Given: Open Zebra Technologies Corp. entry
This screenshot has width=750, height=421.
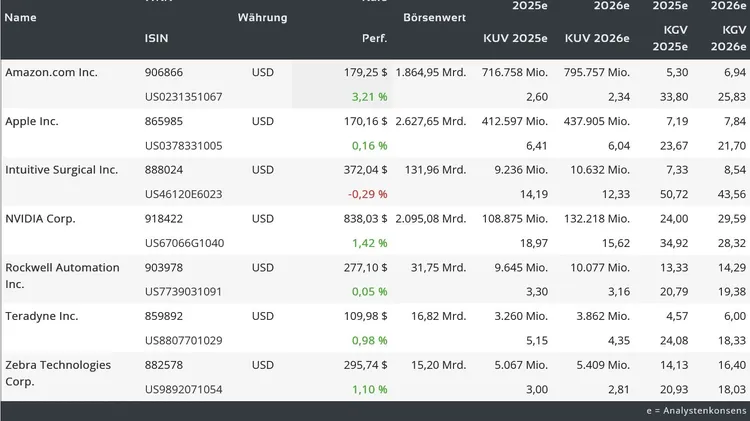Looking at the screenshot, I should [58, 373].
